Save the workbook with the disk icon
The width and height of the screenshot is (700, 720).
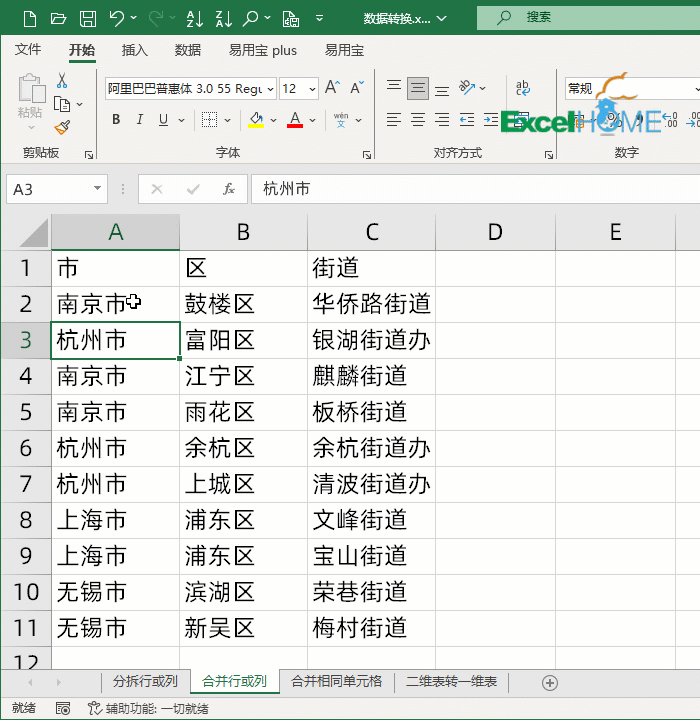[88, 18]
